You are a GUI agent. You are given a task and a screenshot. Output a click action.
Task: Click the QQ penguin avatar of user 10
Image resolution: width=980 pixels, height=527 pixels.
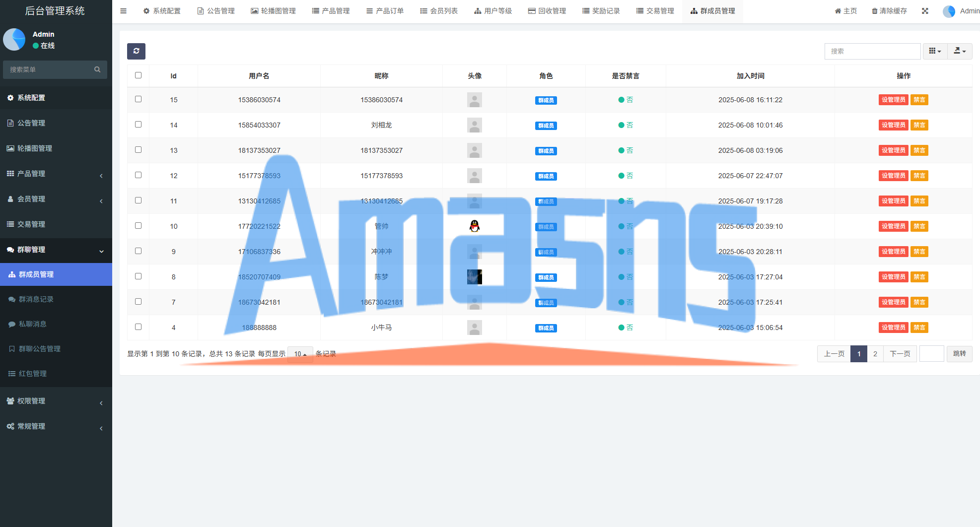coord(475,226)
